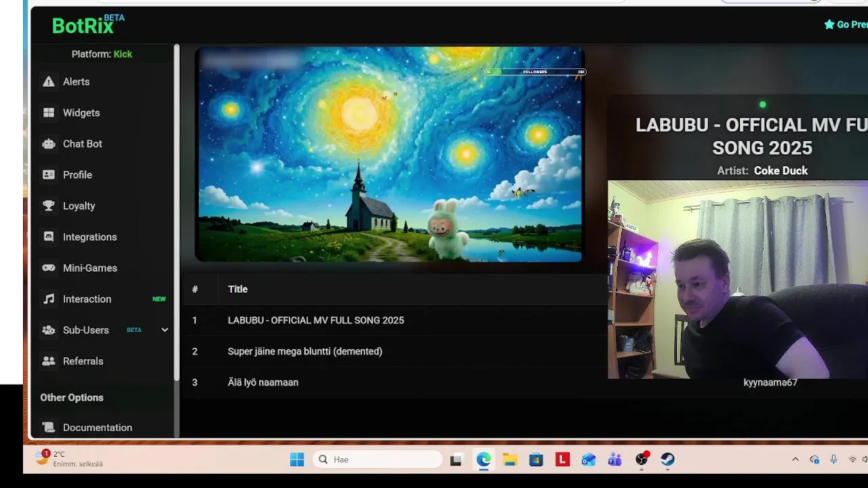Image resolution: width=868 pixels, height=488 pixels.
Task: Open the Windows Start menu
Action: (297, 460)
